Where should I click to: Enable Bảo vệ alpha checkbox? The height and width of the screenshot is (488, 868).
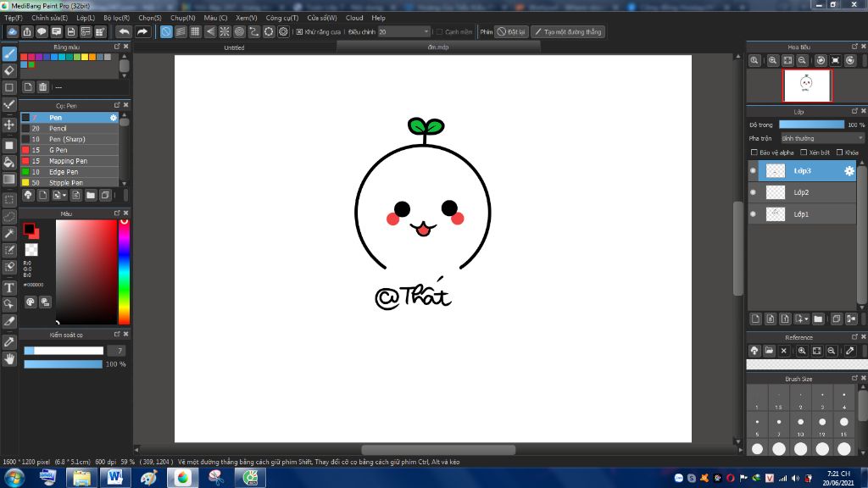pos(754,152)
